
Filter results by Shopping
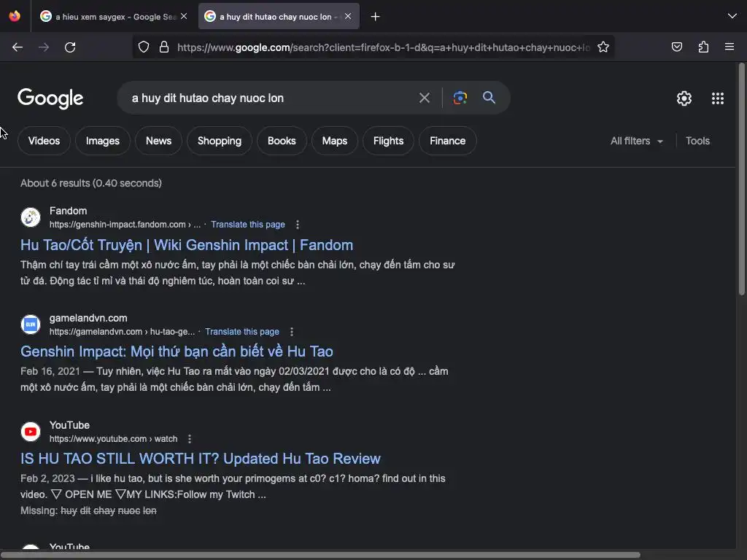coord(219,141)
